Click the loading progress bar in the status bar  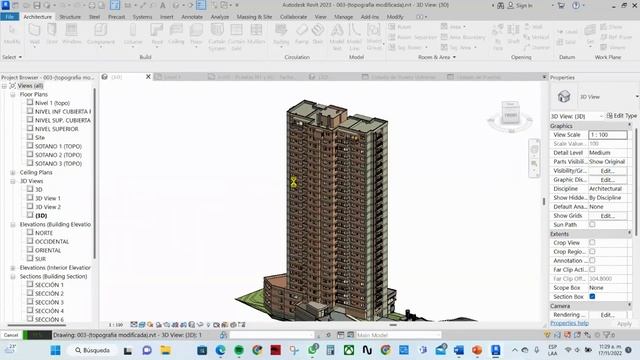pyautogui.click(x=37, y=335)
